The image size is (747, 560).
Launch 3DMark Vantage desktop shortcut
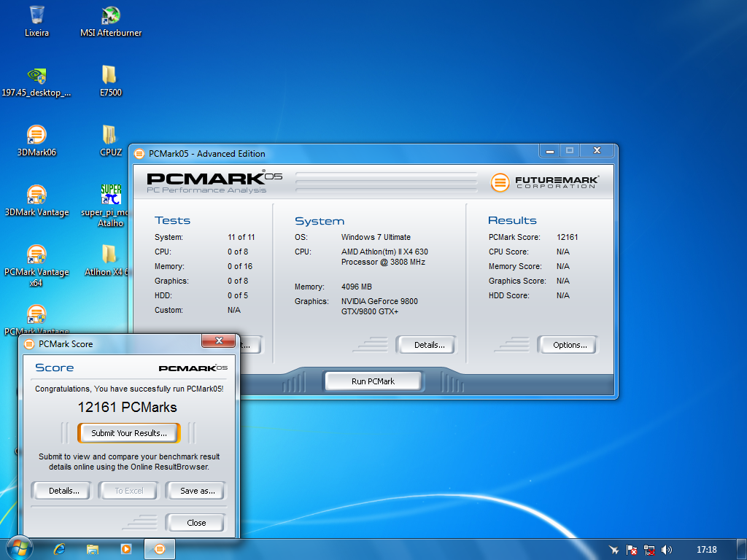36,201
